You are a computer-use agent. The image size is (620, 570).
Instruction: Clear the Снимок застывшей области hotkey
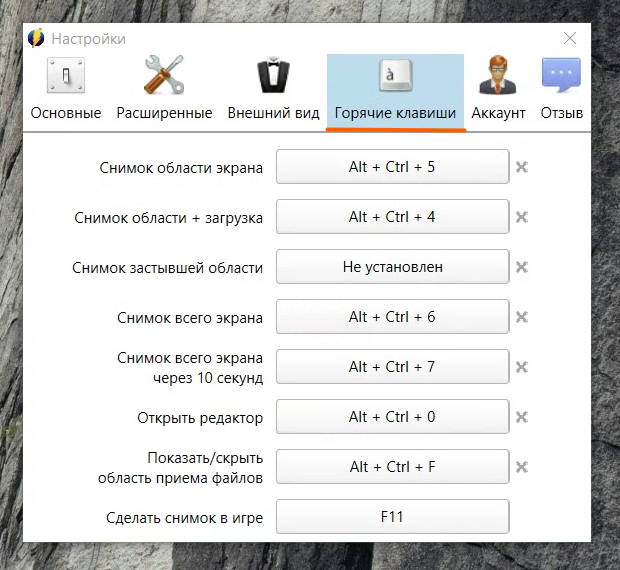[521, 267]
